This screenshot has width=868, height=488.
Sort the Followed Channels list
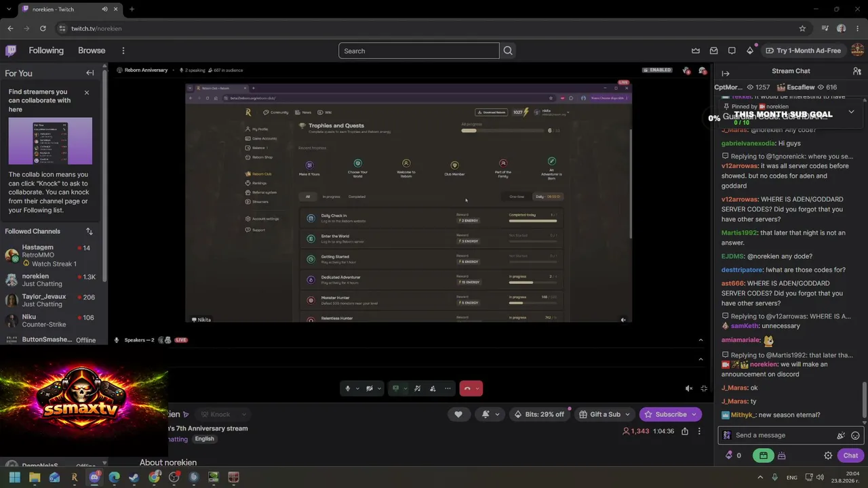point(89,231)
